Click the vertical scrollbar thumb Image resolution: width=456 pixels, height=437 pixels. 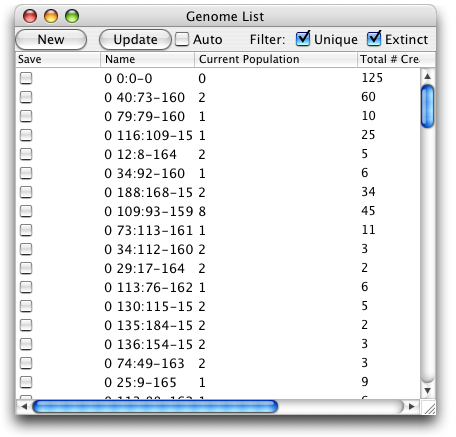point(427,107)
